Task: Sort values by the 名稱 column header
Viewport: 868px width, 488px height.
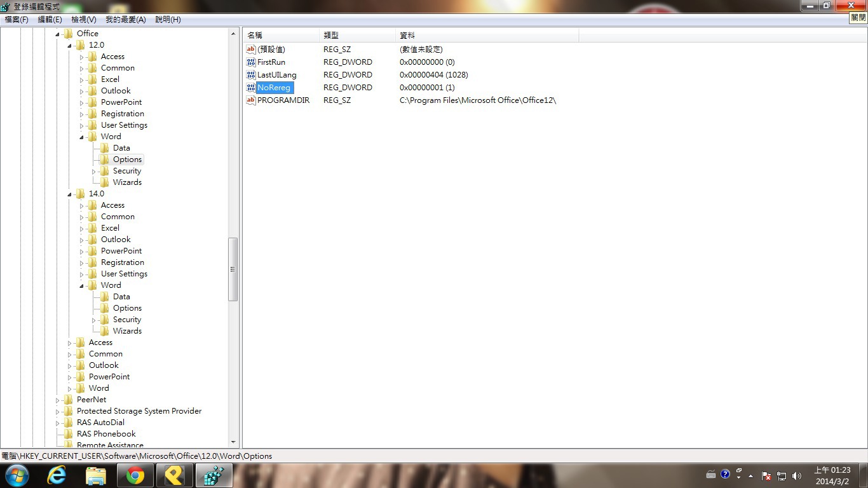Action: click(x=281, y=36)
